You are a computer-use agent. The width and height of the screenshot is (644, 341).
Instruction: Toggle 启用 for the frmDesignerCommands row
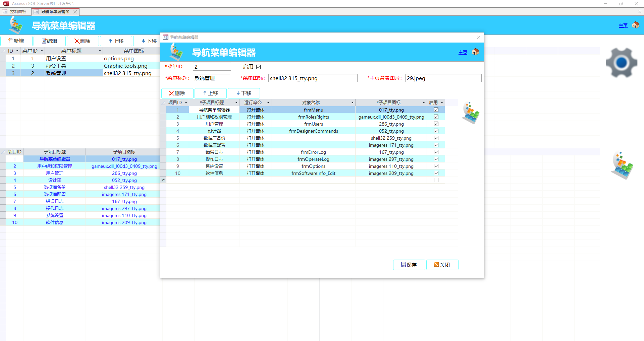coord(436,131)
